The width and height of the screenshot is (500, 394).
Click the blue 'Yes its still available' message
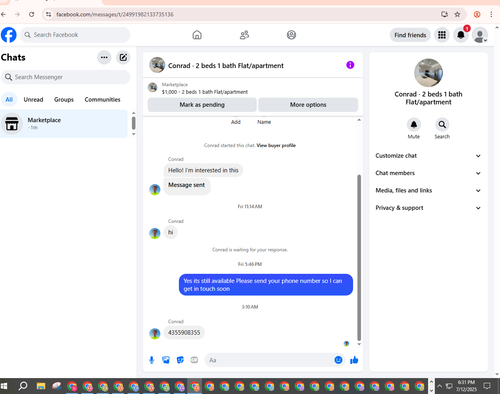click(266, 285)
